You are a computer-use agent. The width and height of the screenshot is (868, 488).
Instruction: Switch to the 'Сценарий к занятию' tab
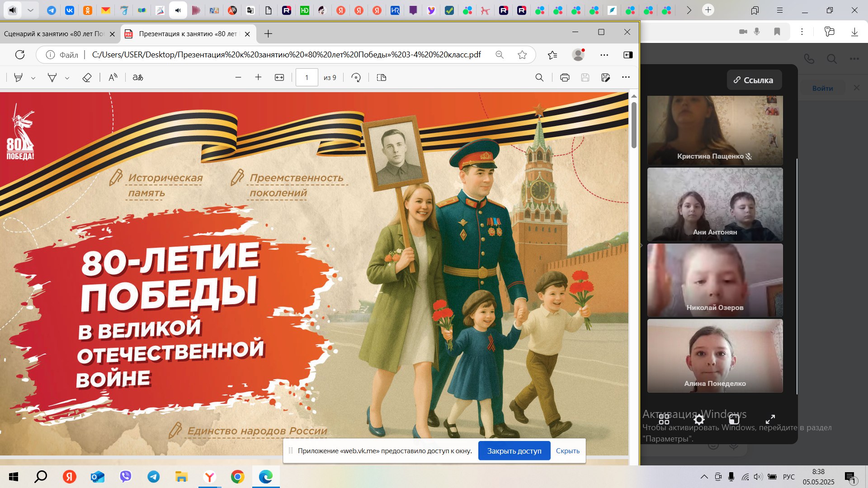coord(54,34)
